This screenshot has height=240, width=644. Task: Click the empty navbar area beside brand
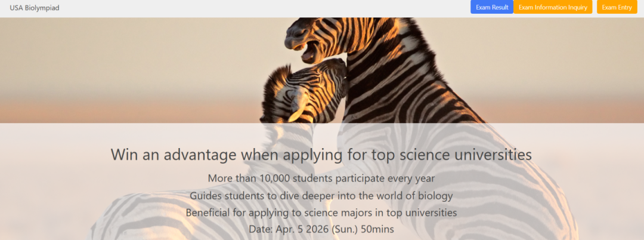tap(239, 8)
